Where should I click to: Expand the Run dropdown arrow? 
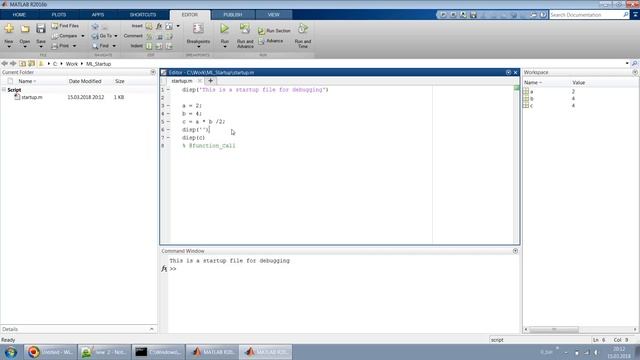[224, 47]
